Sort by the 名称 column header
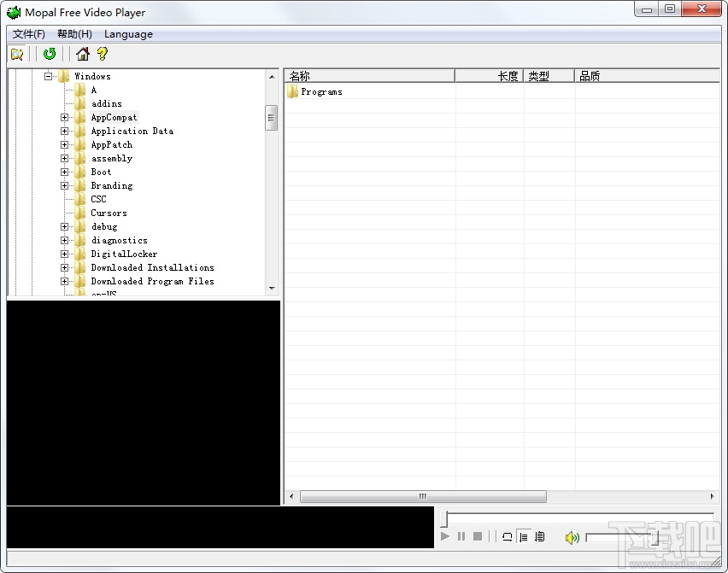The width and height of the screenshot is (728, 573). pyautogui.click(x=370, y=76)
